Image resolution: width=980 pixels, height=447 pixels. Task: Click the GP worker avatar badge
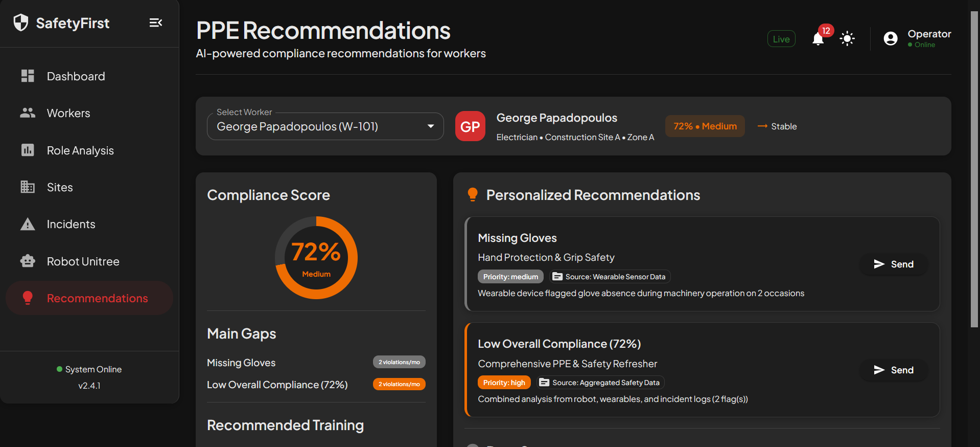pos(470,126)
